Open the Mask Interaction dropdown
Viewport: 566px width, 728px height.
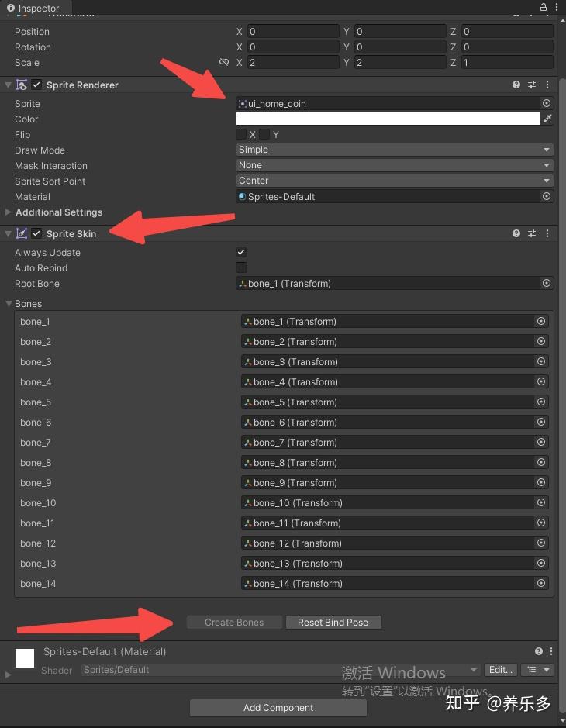coord(395,165)
